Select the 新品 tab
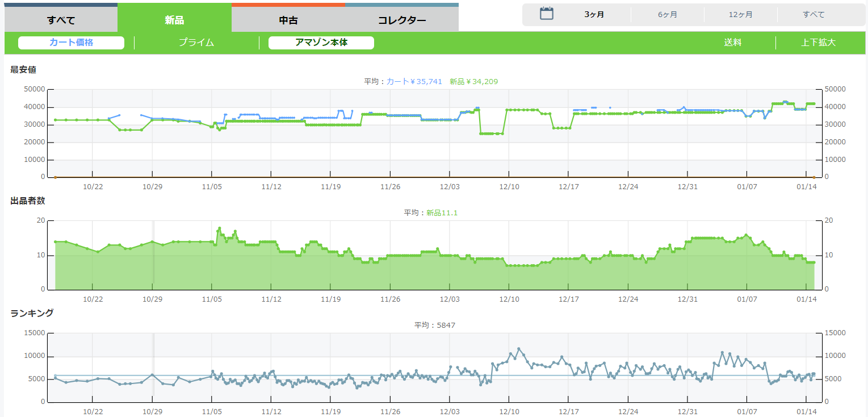The width and height of the screenshot is (868, 417). 174,20
